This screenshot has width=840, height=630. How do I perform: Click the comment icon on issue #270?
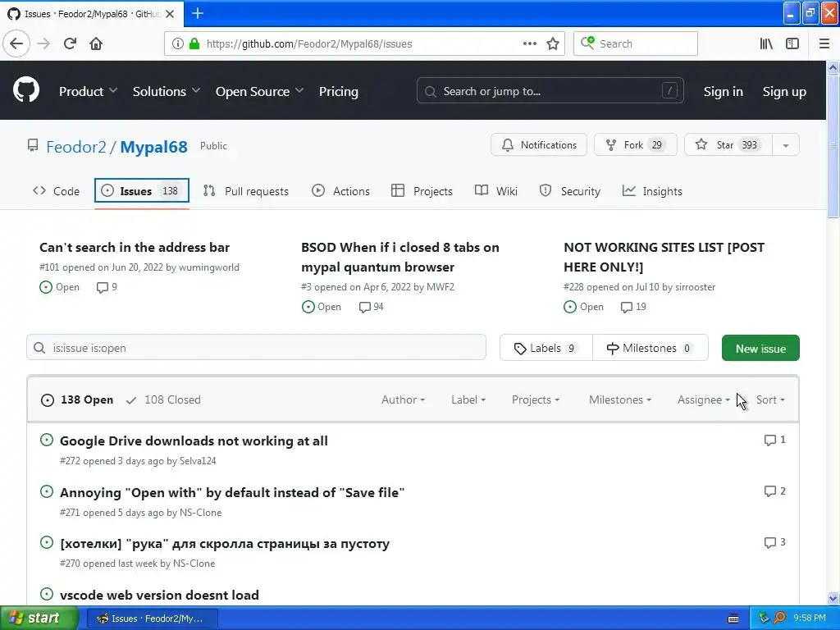pos(769,543)
